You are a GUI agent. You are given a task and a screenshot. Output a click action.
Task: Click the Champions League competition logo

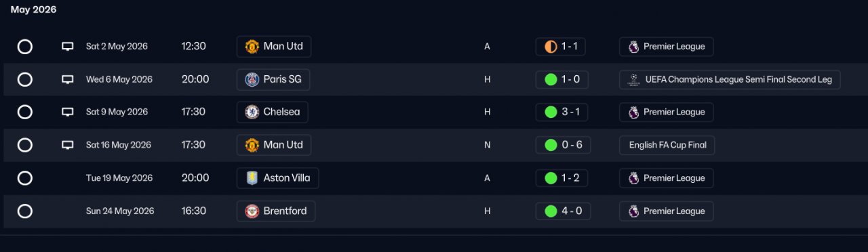633,79
